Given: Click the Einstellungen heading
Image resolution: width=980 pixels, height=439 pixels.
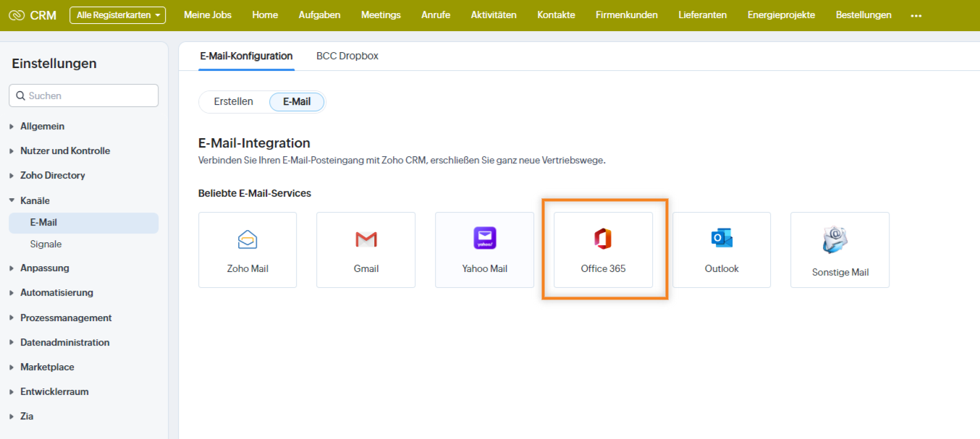Looking at the screenshot, I should click(x=54, y=64).
